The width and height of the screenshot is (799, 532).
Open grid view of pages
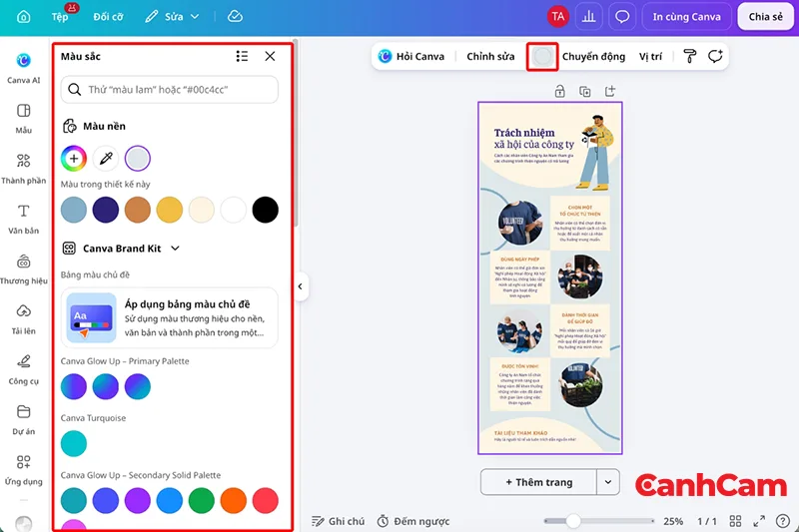coord(735,521)
